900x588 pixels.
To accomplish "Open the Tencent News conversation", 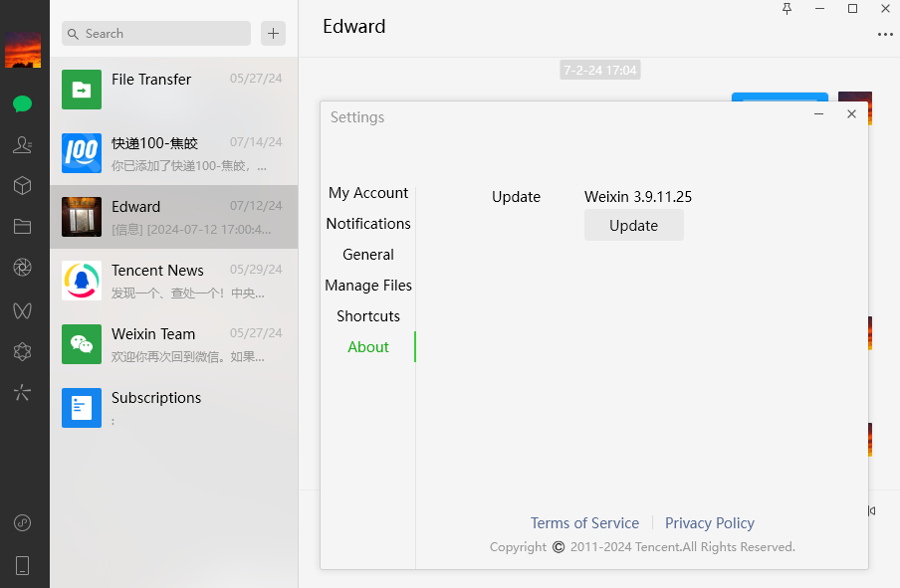I will [x=173, y=281].
